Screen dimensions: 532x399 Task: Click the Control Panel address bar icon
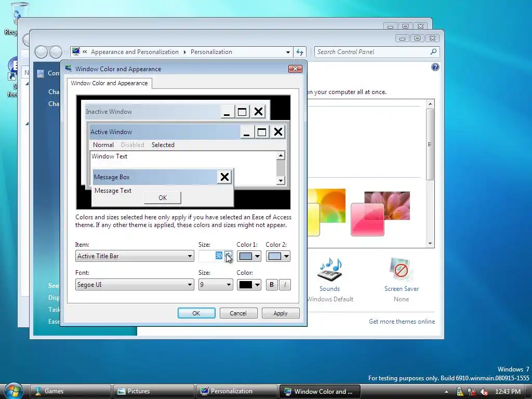point(76,51)
